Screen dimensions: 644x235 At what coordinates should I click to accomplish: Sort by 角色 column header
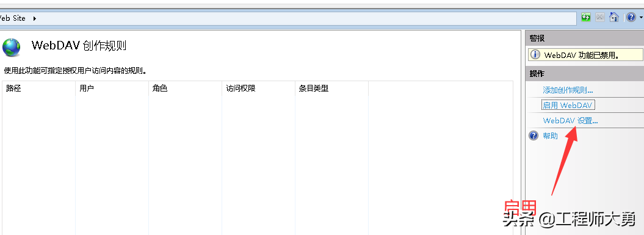coord(185,89)
